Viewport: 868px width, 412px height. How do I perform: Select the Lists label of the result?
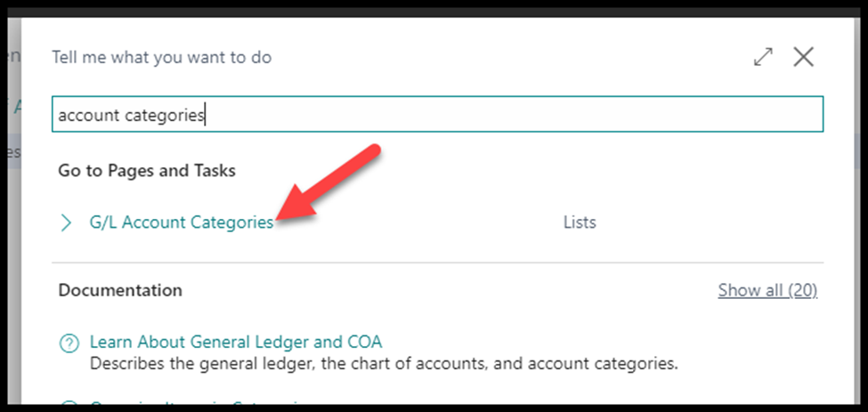(580, 222)
